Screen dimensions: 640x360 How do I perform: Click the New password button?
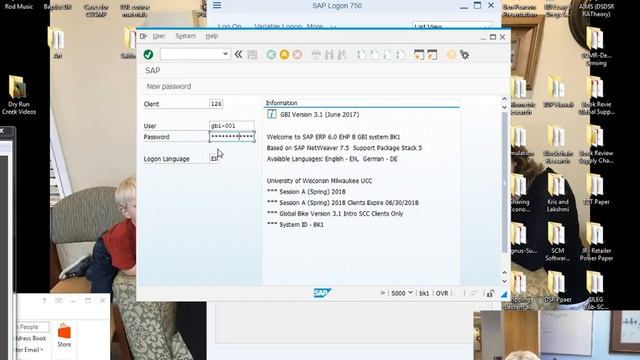point(169,87)
